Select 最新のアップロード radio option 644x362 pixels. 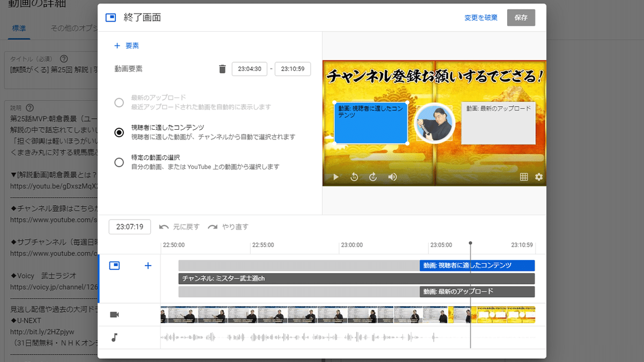(x=119, y=102)
